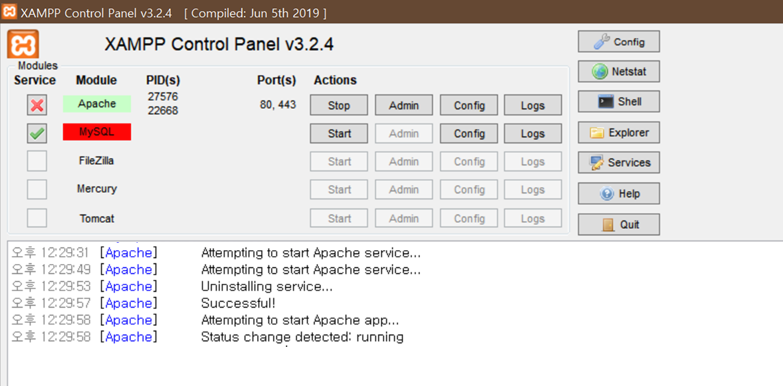The height and width of the screenshot is (386, 783).
Task: View MySQL Logs
Action: (533, 133)
